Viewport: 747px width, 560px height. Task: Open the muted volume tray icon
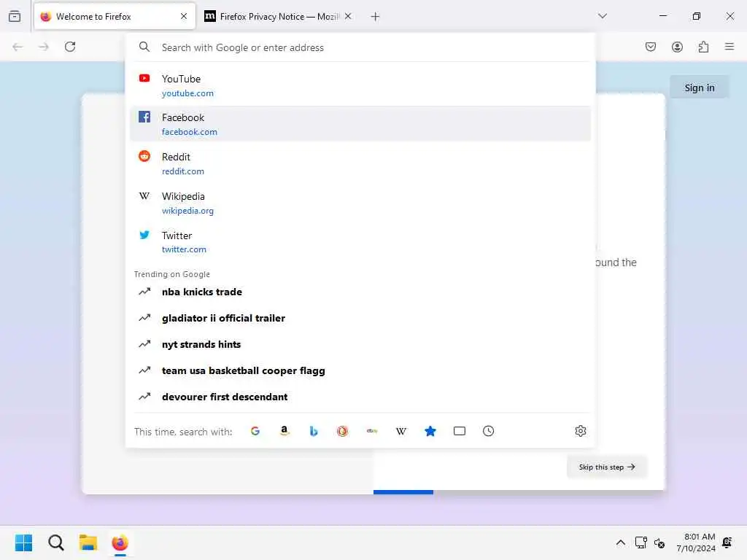pos(659,542)
